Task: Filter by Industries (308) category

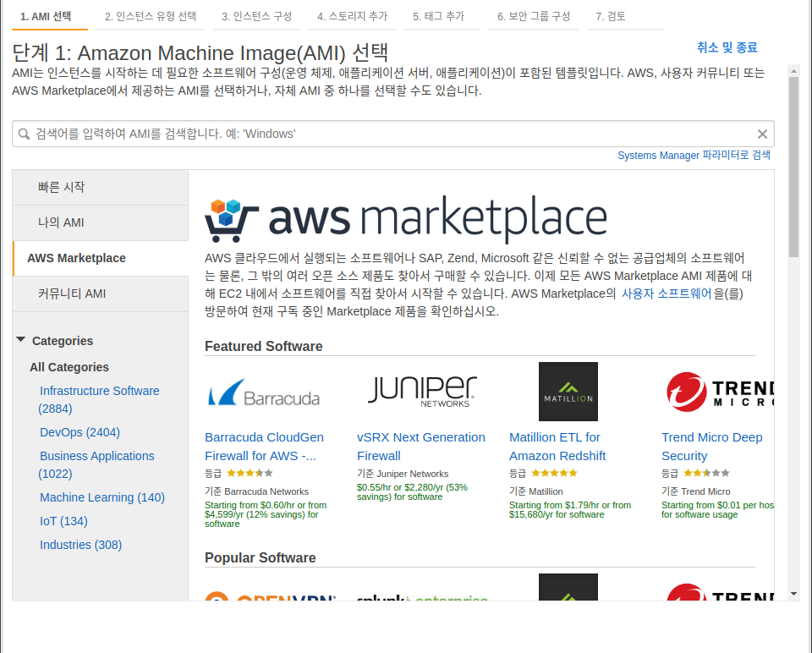Action: click(81, 546)
